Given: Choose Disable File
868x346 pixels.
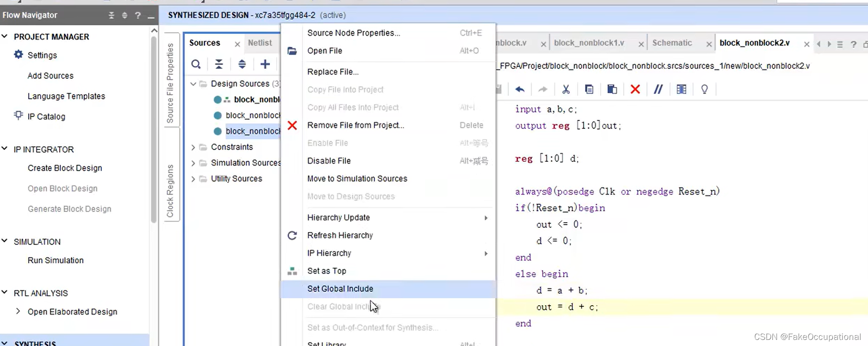Looking at the screenshot, I should click(x=388, y=161).
